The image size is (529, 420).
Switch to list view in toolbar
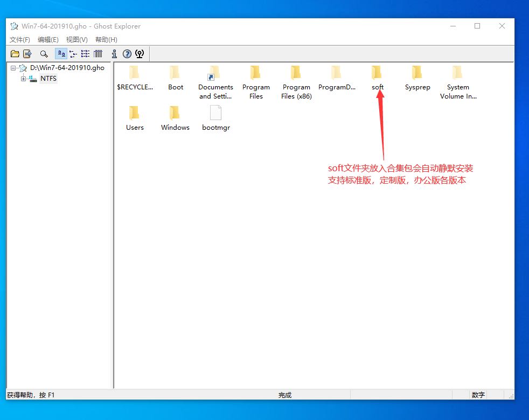point(85,54)
